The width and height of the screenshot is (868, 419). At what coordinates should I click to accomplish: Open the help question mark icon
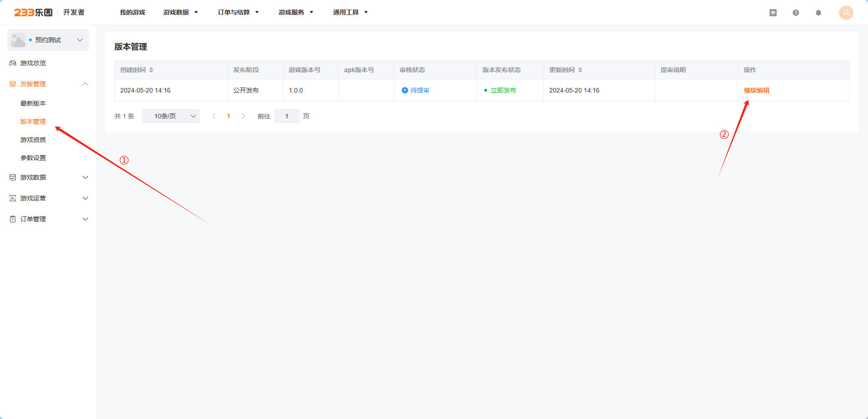click(796, 13)
